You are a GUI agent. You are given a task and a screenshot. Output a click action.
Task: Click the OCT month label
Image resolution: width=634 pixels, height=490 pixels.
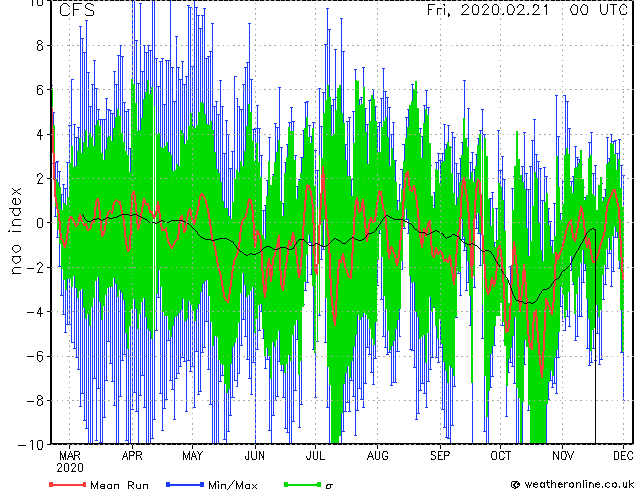point(501,456)
